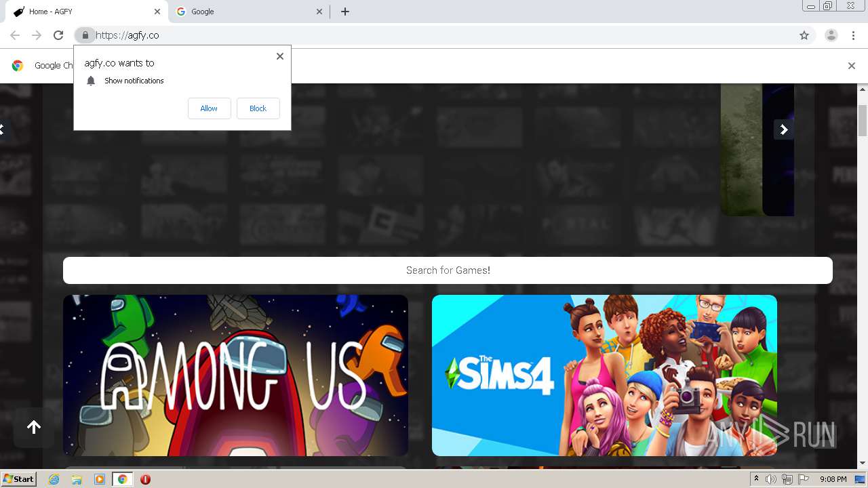Open The Sims 4 game card
Image resolution: width=868 pixels, height=488 pixels.
point(604,375)
